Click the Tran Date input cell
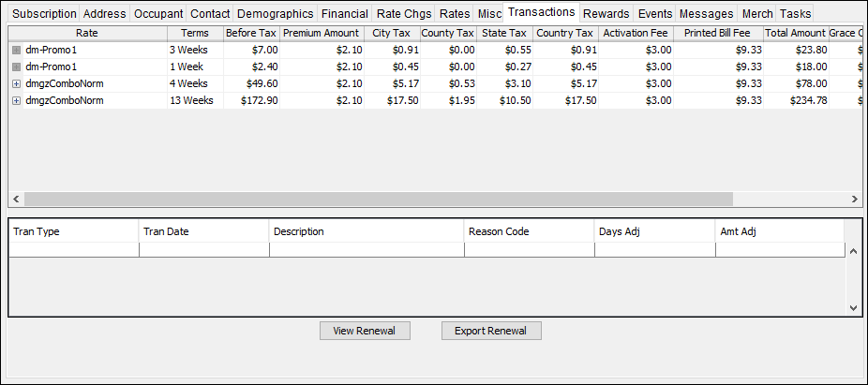 tap(203, 250)
